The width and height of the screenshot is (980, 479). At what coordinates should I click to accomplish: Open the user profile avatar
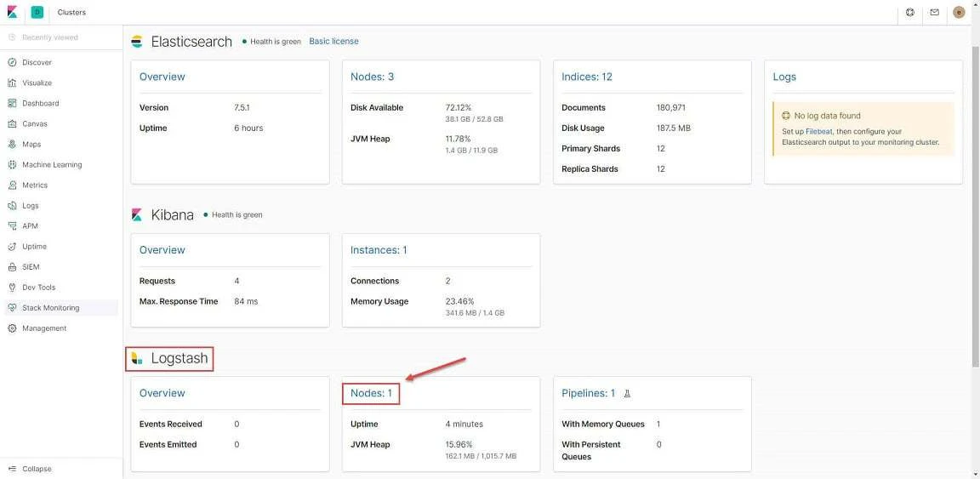(x=959, y=13)
